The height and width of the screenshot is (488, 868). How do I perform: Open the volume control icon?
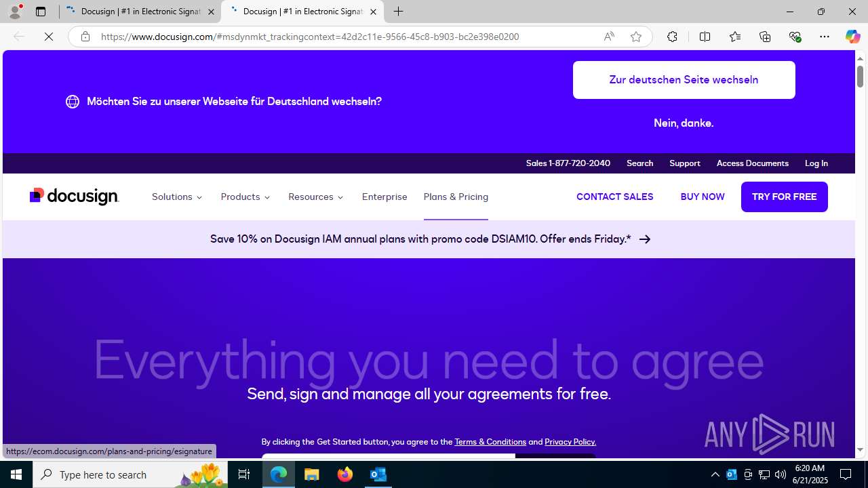pos(781,474)
